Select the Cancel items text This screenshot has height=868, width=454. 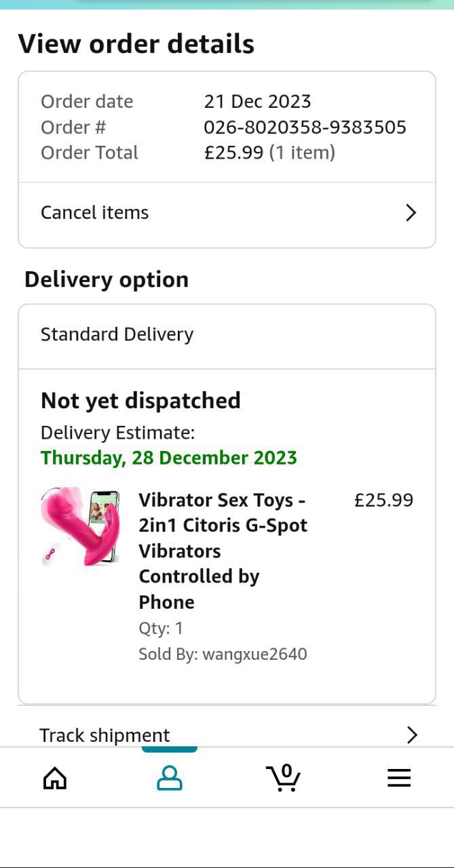click(94, 212)
